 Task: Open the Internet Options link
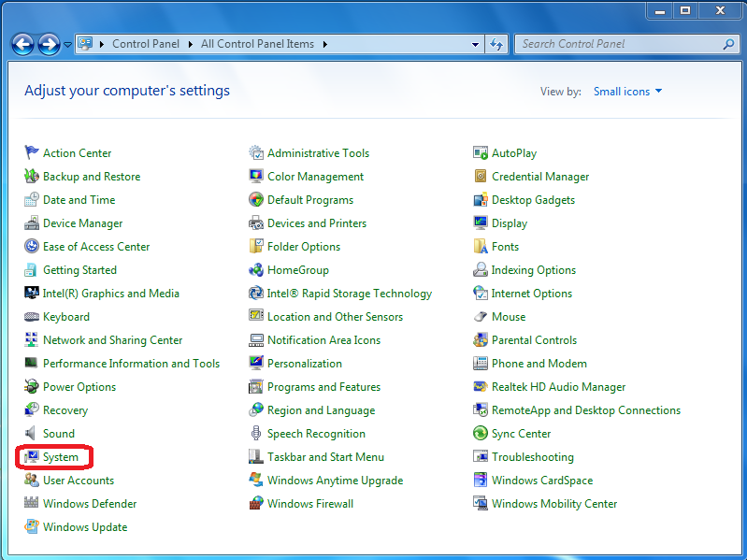click(x=531, y=294)
